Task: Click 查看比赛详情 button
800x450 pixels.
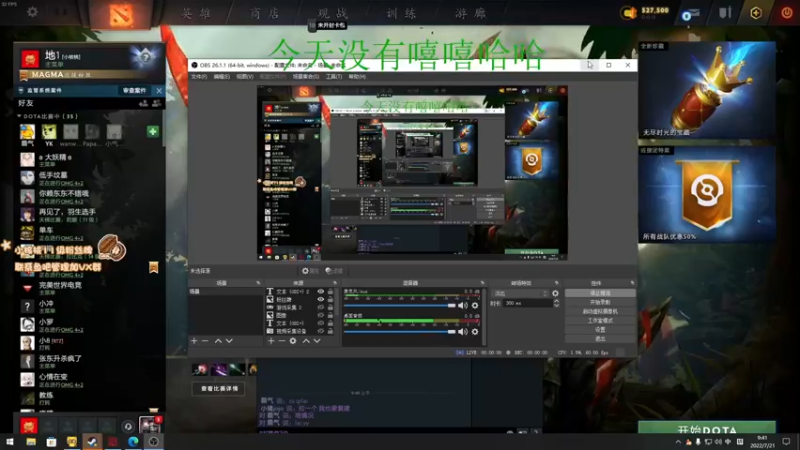Action: coord(219,389)
